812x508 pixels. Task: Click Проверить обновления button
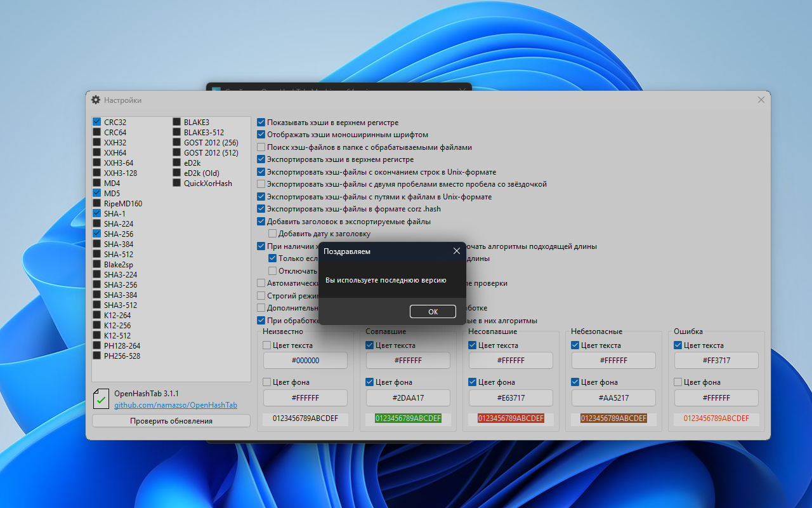(x=171, y=421)
